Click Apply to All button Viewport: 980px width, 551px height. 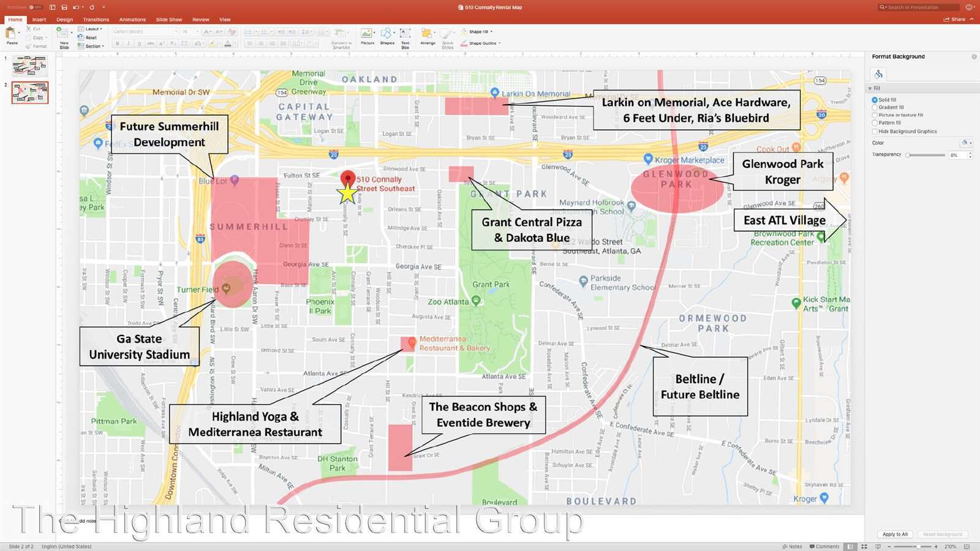pyautogui.click(x=895, y=534)
